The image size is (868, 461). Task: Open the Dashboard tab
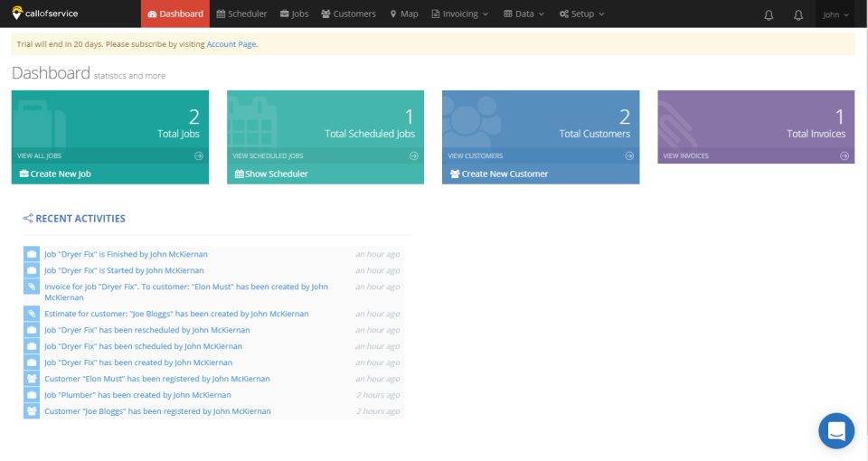point(175,14)
